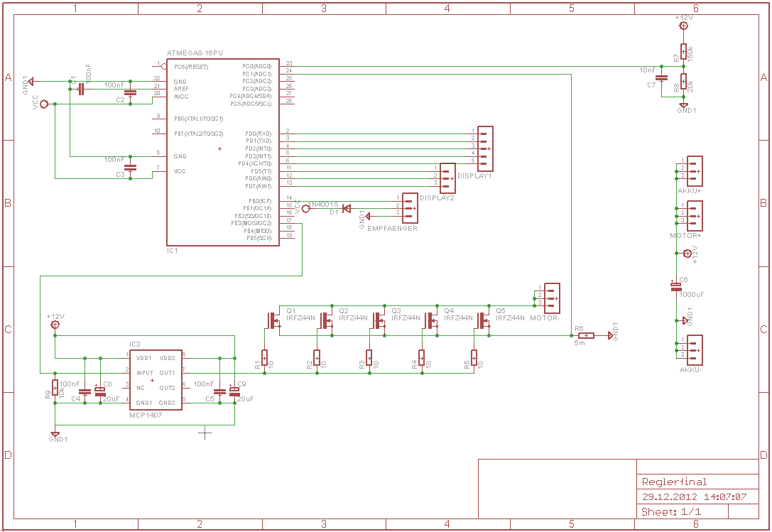Select the MOTOR+ connector symbol
The width and height of the screenshot is (772, 532).
pyautogui.click(x=694, y=216)
